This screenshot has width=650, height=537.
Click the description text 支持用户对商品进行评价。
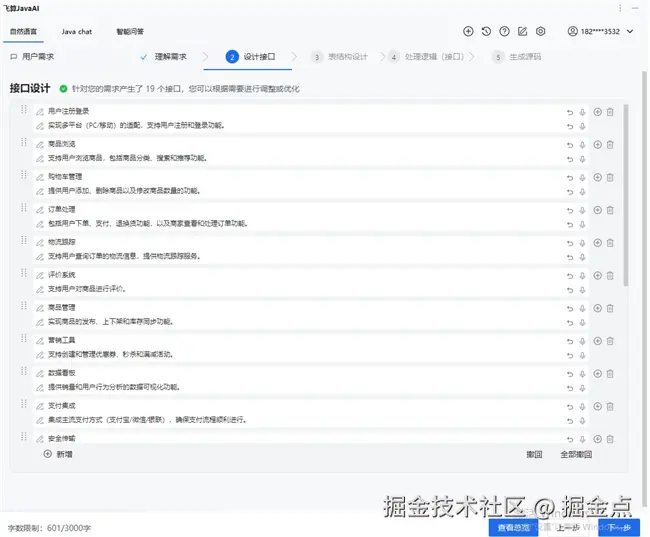pyautogui.click(x=87, y=289)
